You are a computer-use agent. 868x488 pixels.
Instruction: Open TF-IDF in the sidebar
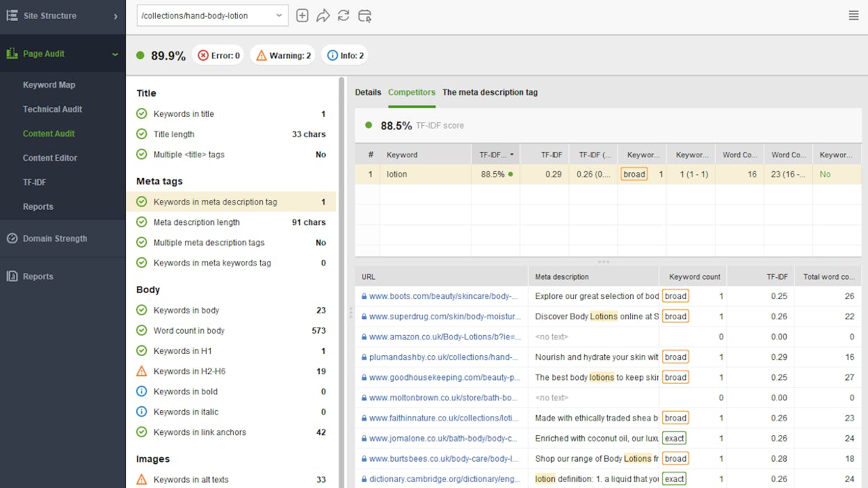point(34,182)
